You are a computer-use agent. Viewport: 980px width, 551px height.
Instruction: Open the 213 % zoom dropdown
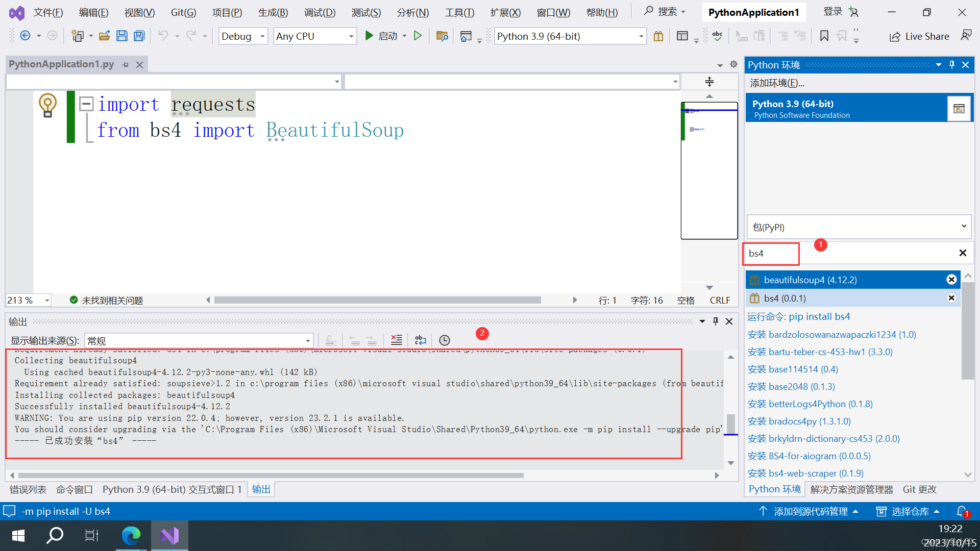tap(29, 300)
